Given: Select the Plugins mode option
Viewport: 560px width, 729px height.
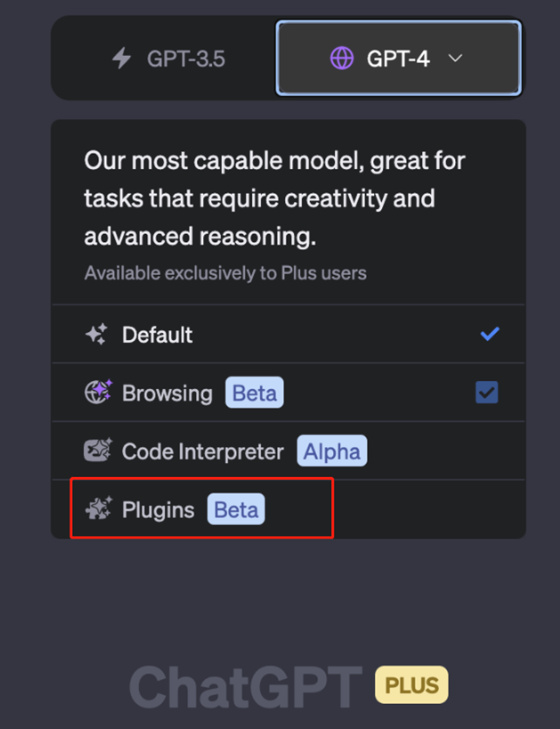Looking at the screenshot, I should click(x=288, y=509).
